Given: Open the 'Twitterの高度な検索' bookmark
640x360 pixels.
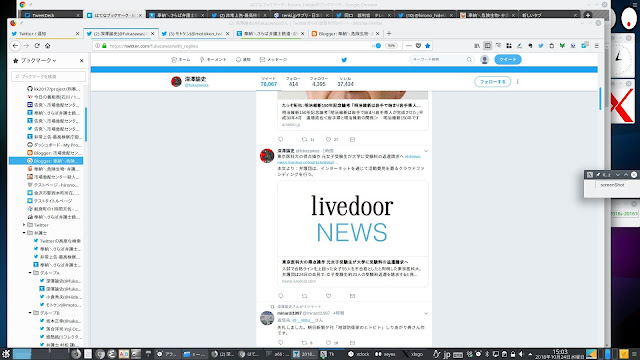Looking at the screenshot, I should coord(57,241).
